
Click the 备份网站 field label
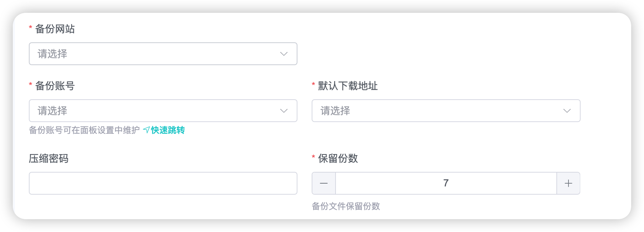coord(55,29)
